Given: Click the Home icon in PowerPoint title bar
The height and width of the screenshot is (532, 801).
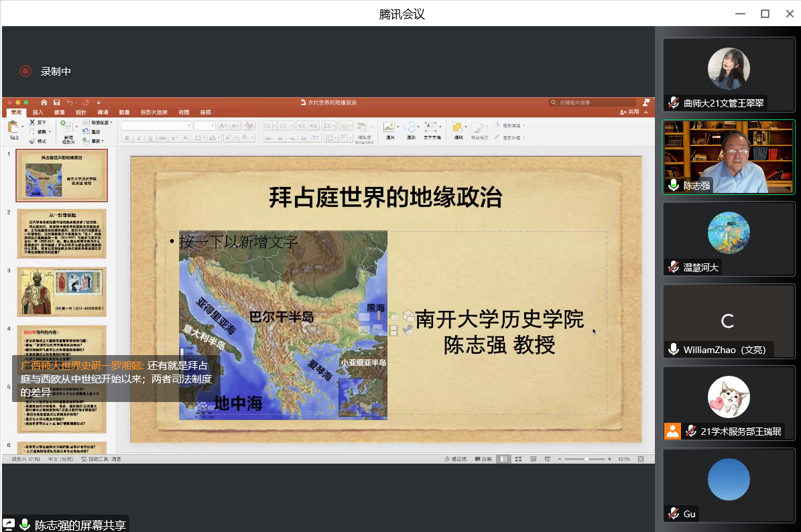Looking at the screenshot, I should 44,103.
